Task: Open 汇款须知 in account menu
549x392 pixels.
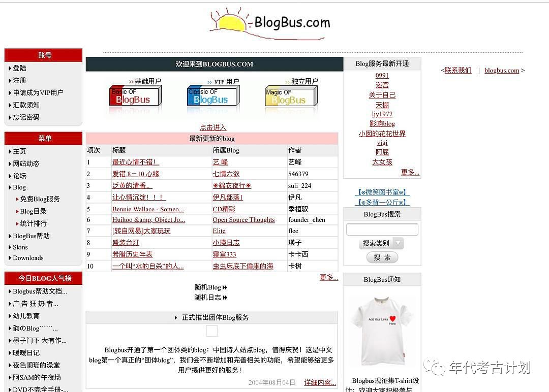Action: [26, 105]
